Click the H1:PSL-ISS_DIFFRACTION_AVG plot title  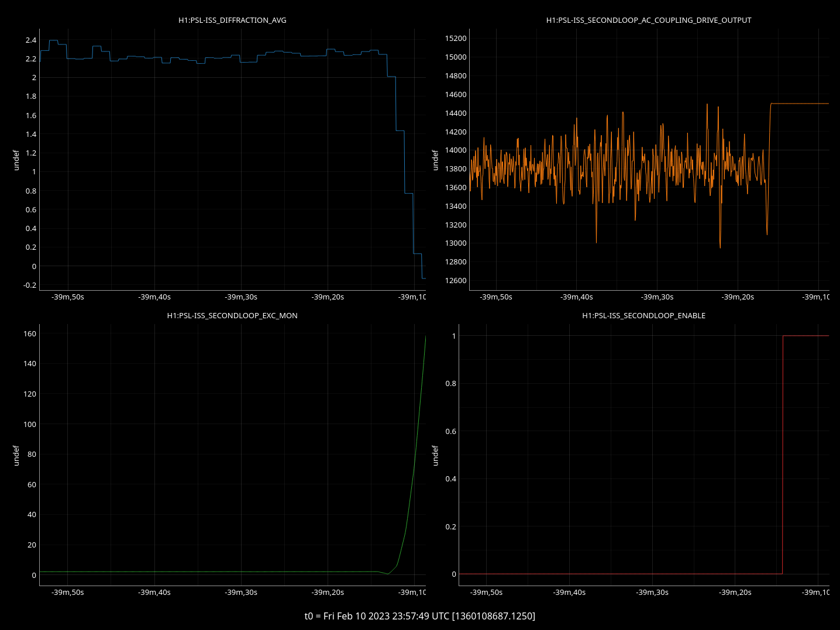232,20
